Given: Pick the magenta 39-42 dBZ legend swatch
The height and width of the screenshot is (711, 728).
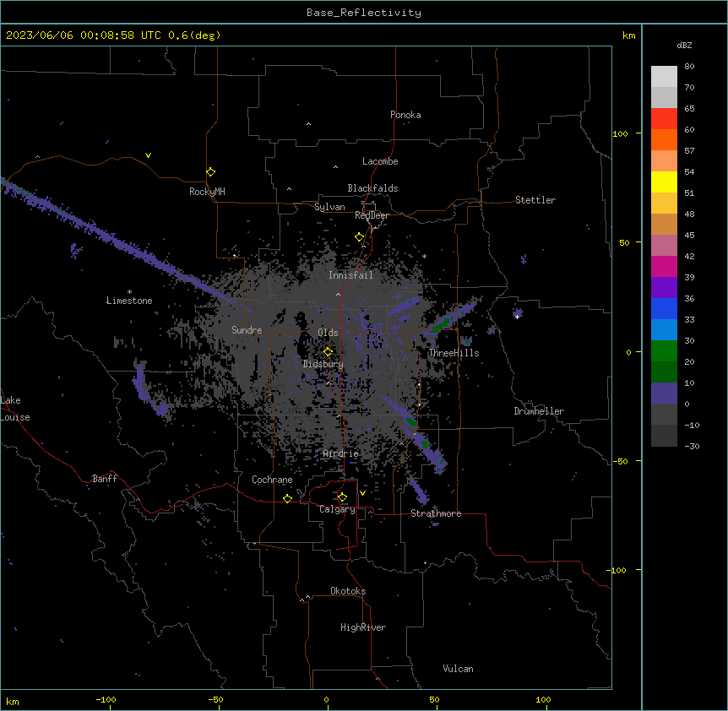Looking at the screenshot, I should click(664, 266).
